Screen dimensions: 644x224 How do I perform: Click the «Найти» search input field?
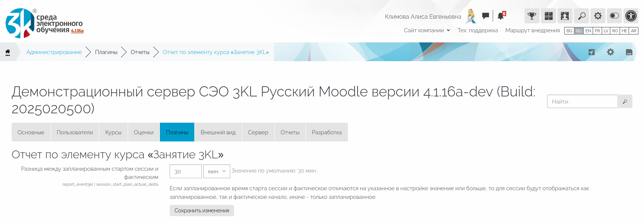coord(582,101)
